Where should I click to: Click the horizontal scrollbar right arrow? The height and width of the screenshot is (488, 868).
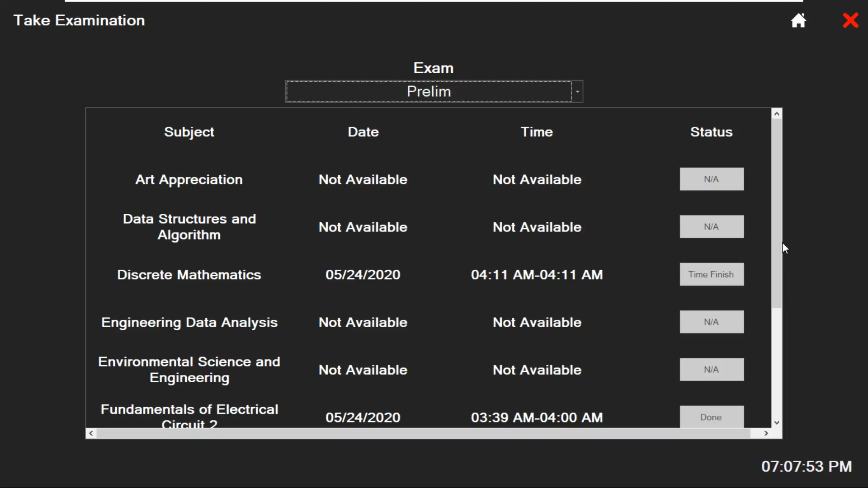766,433
